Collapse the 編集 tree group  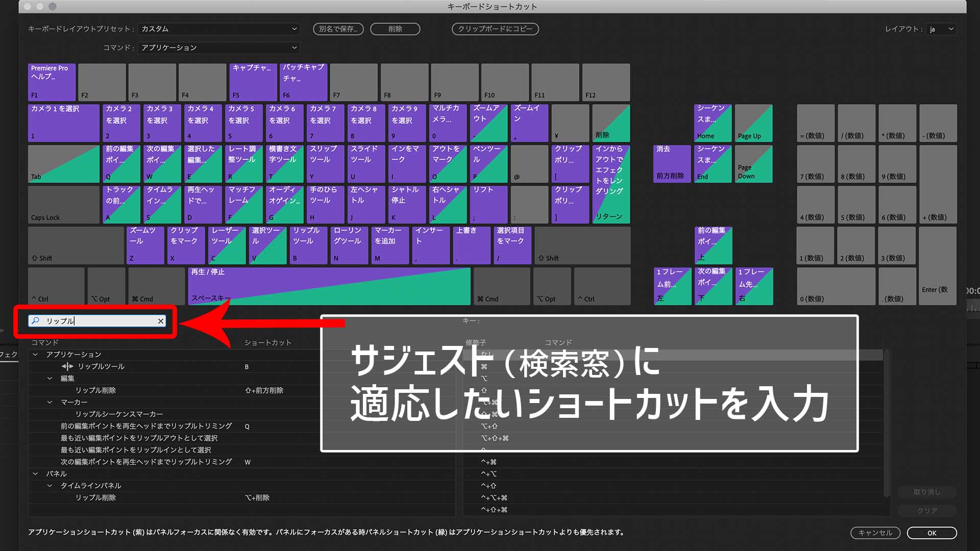(x=50, y=378)
